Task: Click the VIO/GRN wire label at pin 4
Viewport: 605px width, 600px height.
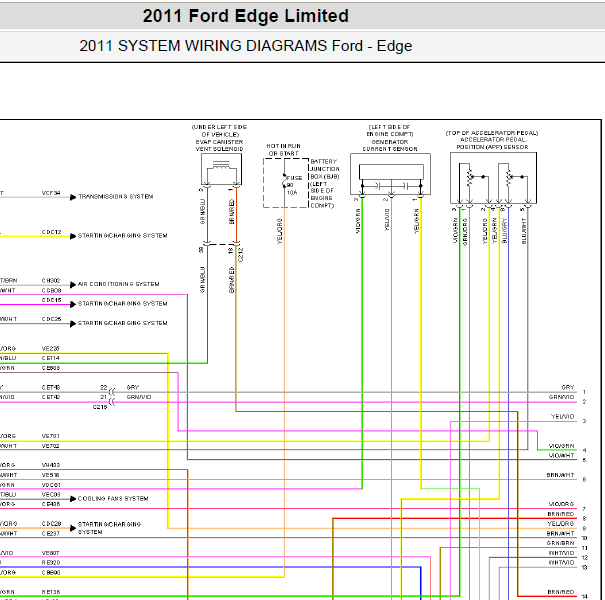Action: click(561, 446)
